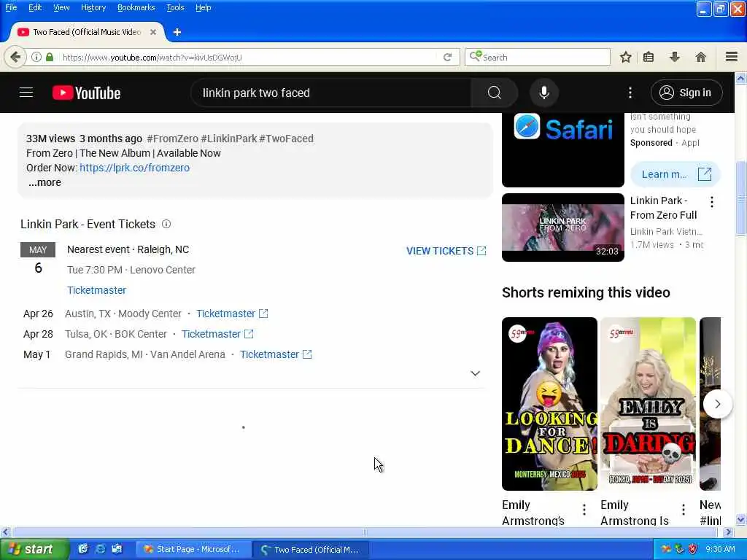The width and height of the screenshot is (747, 560).
Task: Open site information icon in address bar
Action: [x=36, y=57]
